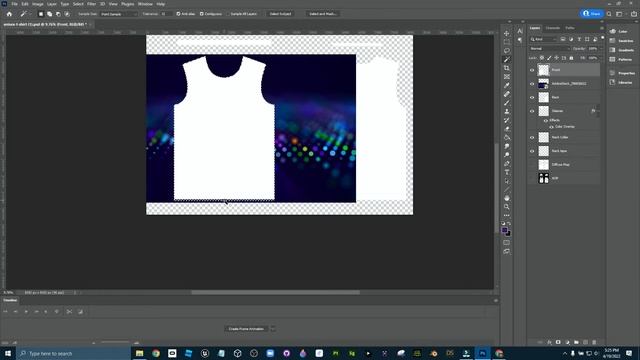Open the Opacity value dropdown
640x360 pixels.
pyautogui.click(x=600, y=49)
